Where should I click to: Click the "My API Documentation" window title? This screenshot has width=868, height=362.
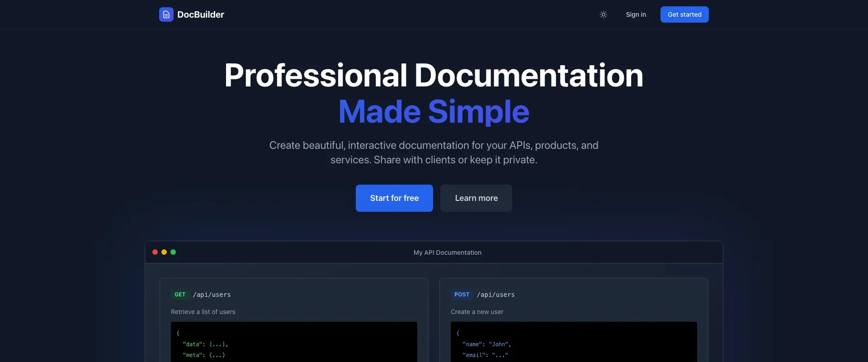coord(448,252)
